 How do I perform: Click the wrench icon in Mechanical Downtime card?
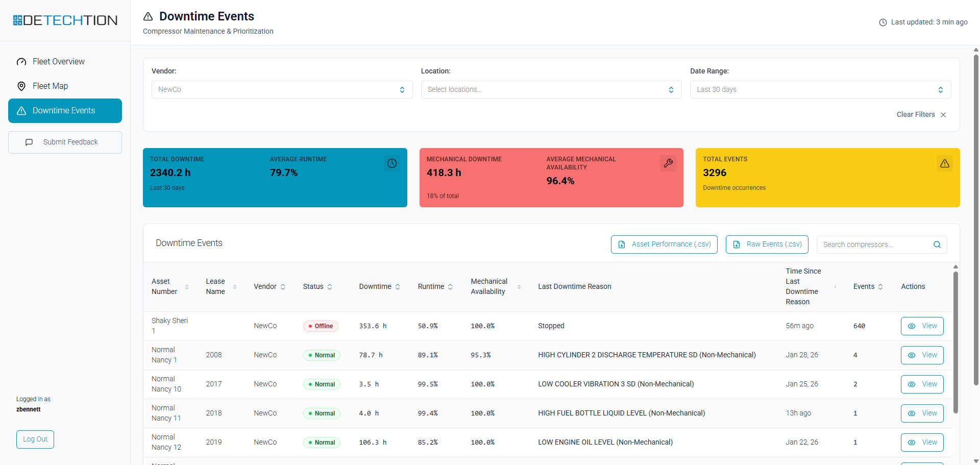point(668,163)
